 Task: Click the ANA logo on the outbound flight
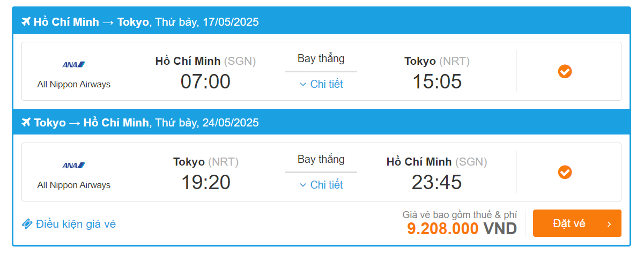coord(74,65)
